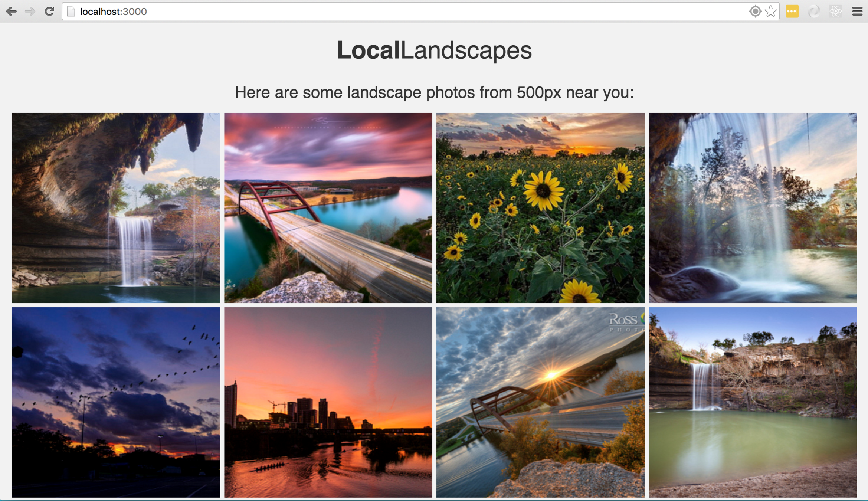Open the yellow extension icon with dots
The height and width of the screenshot is (501, 868).
click(x=792, y=12)
